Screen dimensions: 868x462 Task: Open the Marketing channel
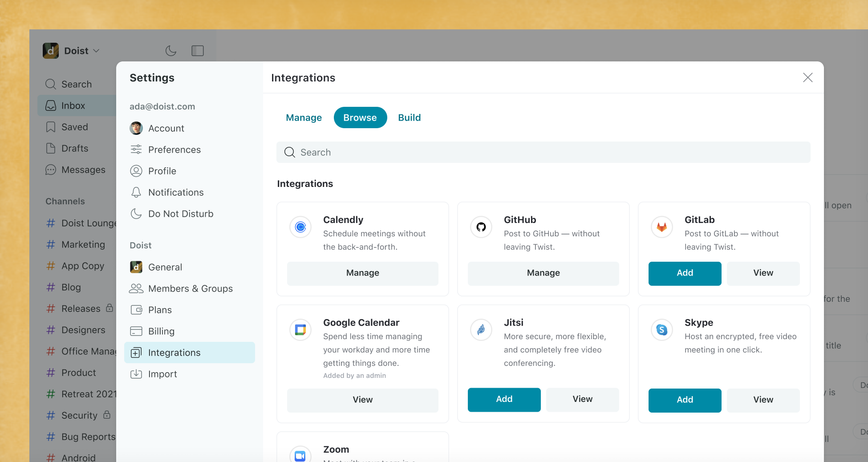tap(77, 244)
